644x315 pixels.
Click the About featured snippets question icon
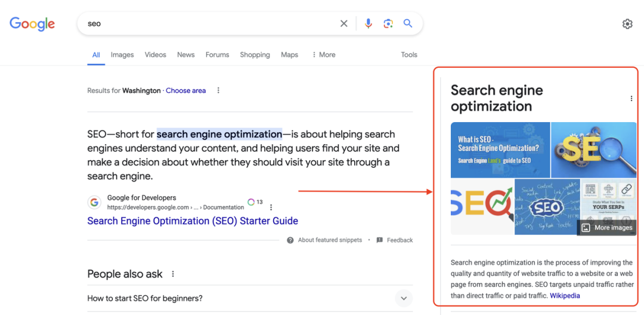pyautogui.click(x=290, y=240)
